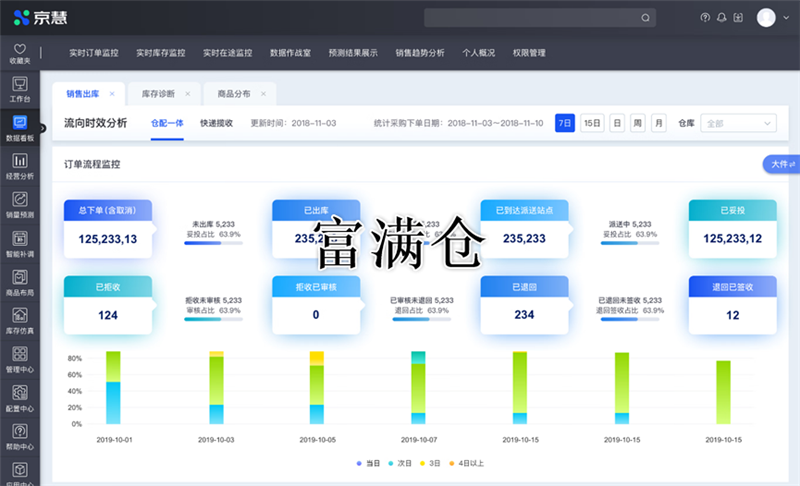Open 工作台 in the sidebar
This screenshot has height=486, width=800.
pyautogui.click(x=19, y=89)
